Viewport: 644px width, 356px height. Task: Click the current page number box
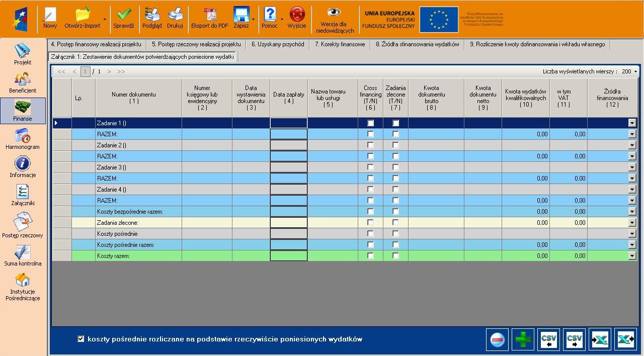click(86, 72)
